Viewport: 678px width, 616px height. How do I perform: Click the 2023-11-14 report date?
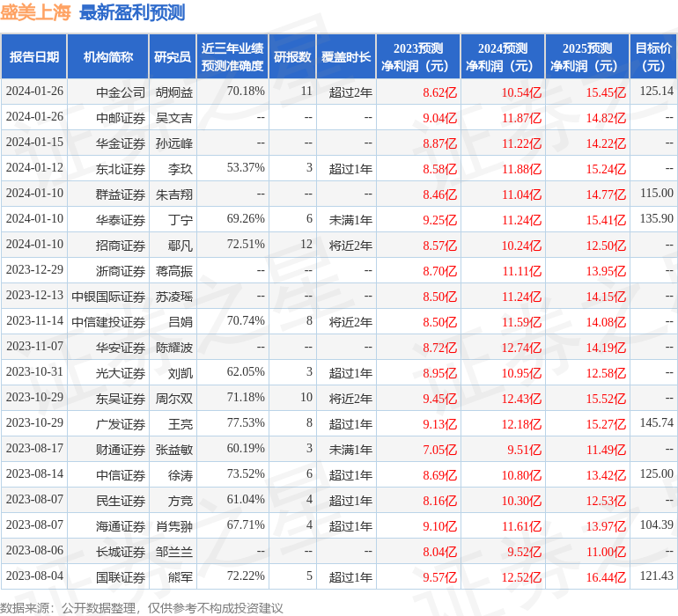click(34, 320)
